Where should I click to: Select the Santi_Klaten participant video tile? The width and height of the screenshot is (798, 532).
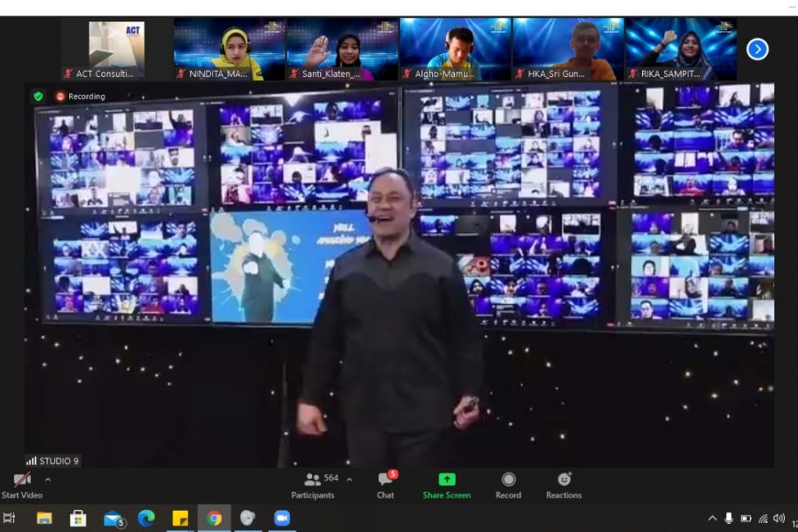tap(342, 49)
